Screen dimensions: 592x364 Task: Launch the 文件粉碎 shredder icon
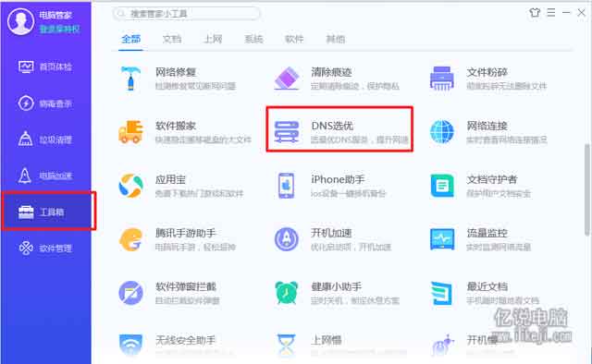click(x=442, y=79)
